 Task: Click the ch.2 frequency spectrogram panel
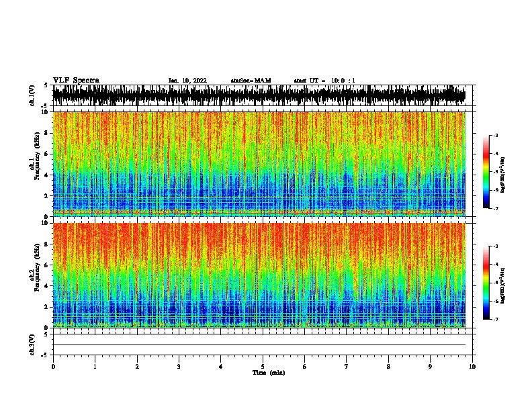[x=259, y=275]
